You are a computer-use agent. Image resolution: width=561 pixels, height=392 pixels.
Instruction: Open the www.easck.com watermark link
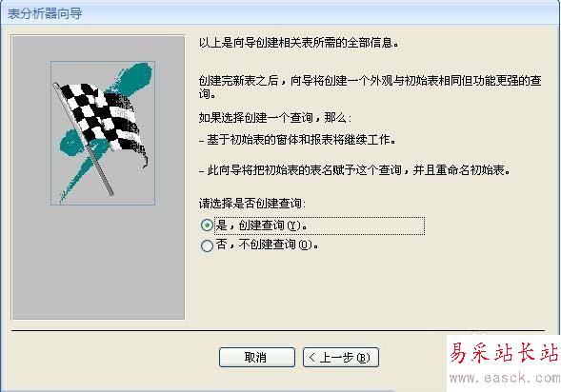tap(505, 378)
